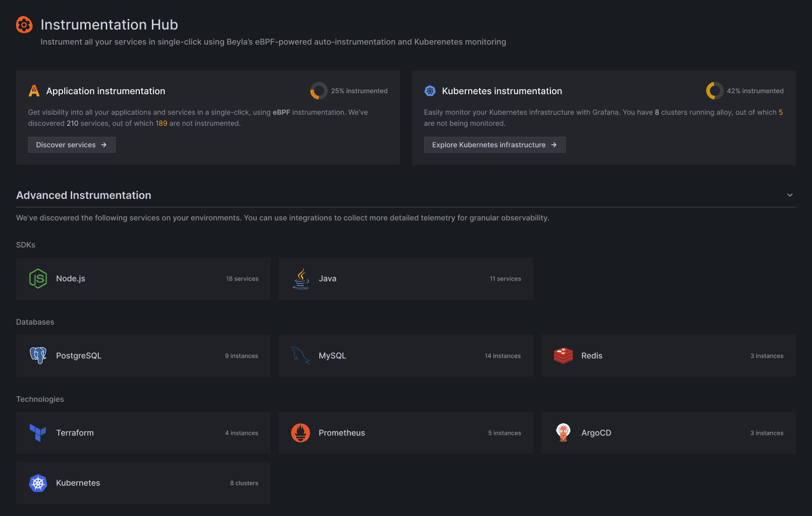This screenshot has width=812, height=516.
Task: Click the Java SDK icon
Action: [301, 279]
